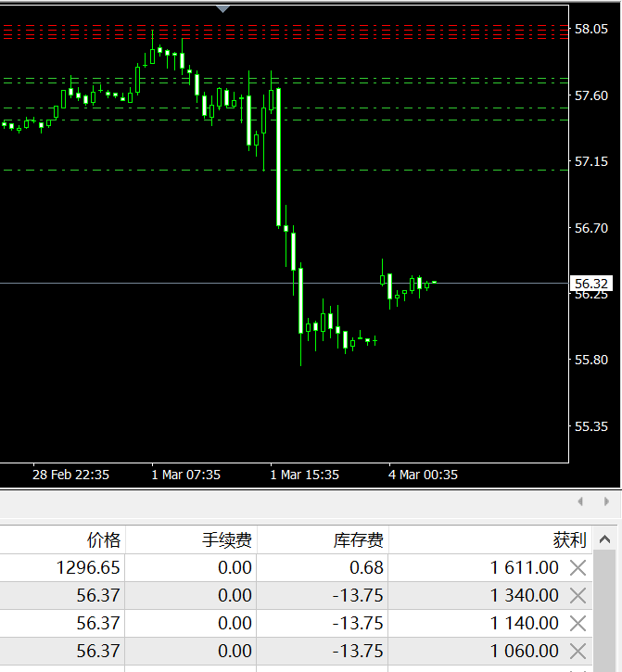Click price scale label 57.15

(591, 161)
